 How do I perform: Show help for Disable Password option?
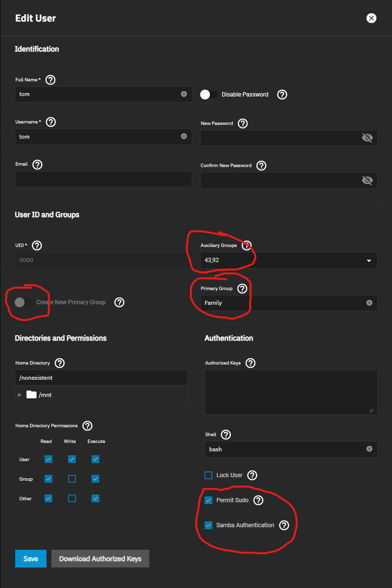(282, 95)
